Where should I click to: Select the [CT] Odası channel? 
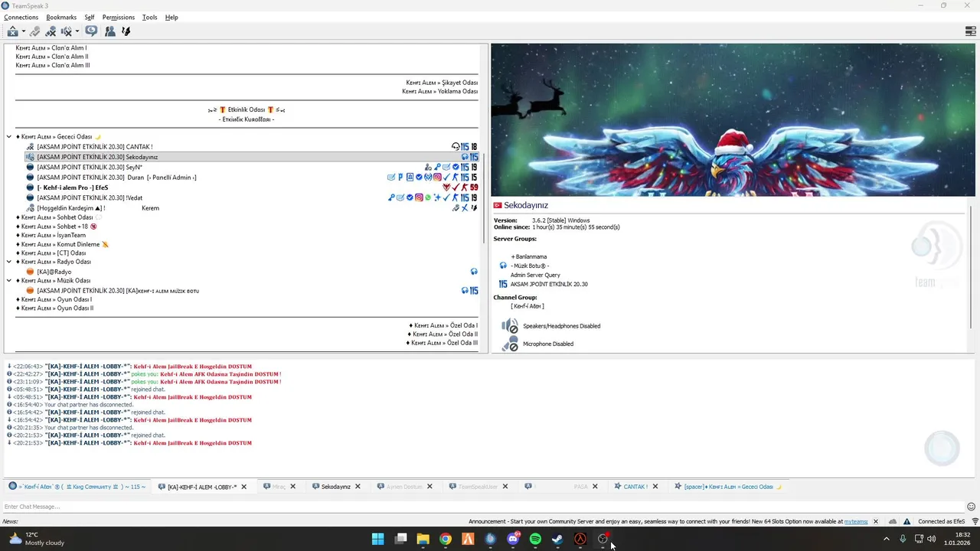[51, 253]
